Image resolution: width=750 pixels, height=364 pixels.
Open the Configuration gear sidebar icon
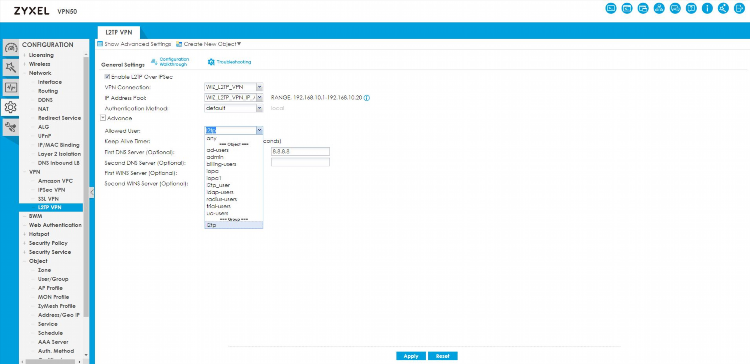click(11, 107)
